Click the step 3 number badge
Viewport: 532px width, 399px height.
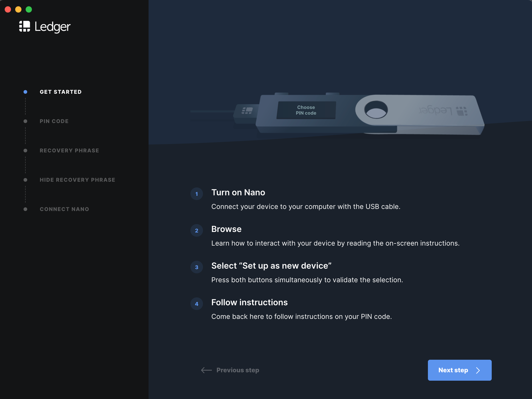[197, 267]
